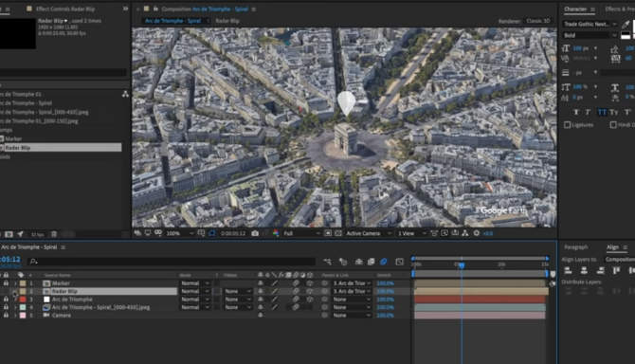Screen dimensions: 635x364
Task: Click the composition mini-flowchart icon in timeline
Action: click(327, 262)
